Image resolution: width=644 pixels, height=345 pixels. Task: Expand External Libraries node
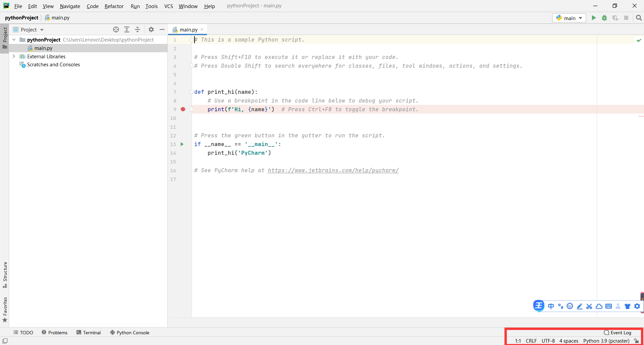(14, 56)
